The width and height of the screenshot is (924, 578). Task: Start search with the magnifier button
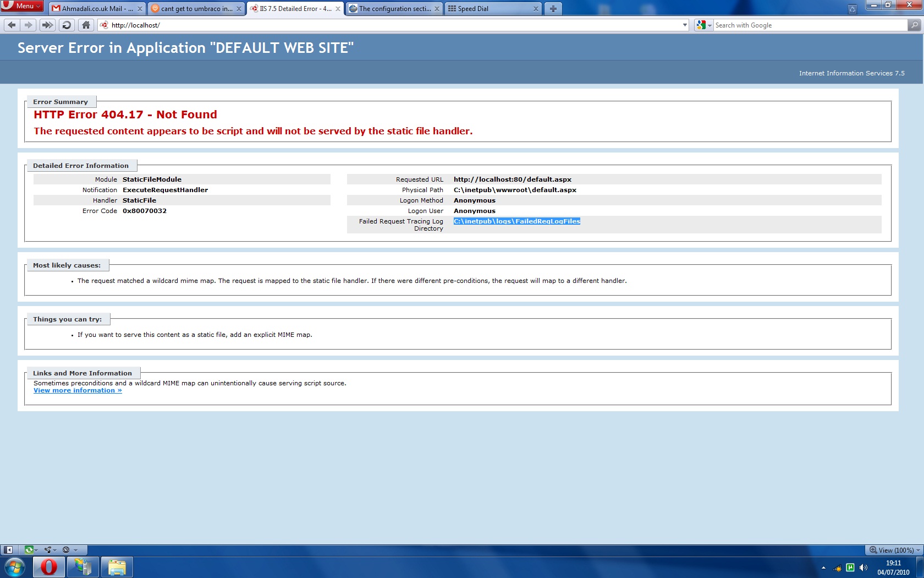914,25
